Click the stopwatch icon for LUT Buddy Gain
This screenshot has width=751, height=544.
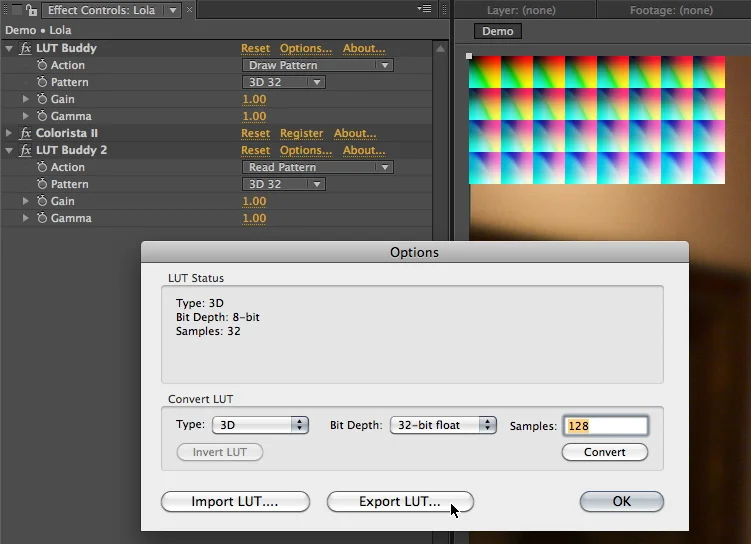click(x=42, y=100)
